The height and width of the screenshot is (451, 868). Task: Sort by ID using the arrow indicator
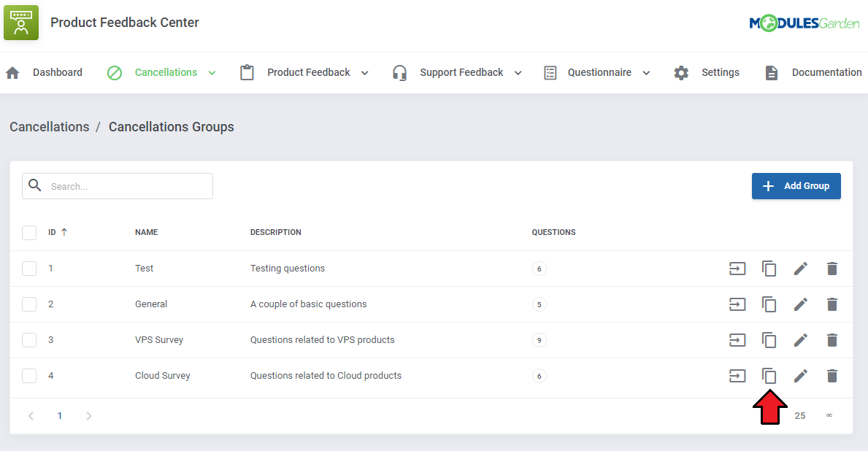coord(64,232)
